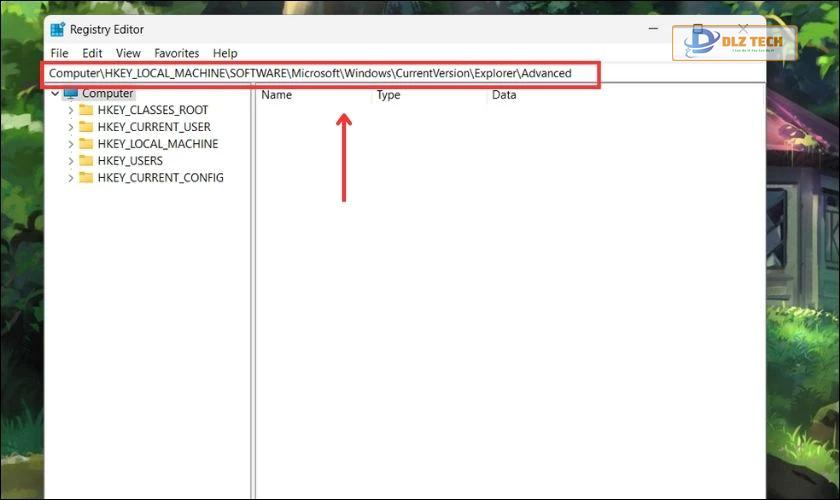This screenshot has height=500, width=840.
Task: Click the Registry Editor title bar icon
Action: 57,29
